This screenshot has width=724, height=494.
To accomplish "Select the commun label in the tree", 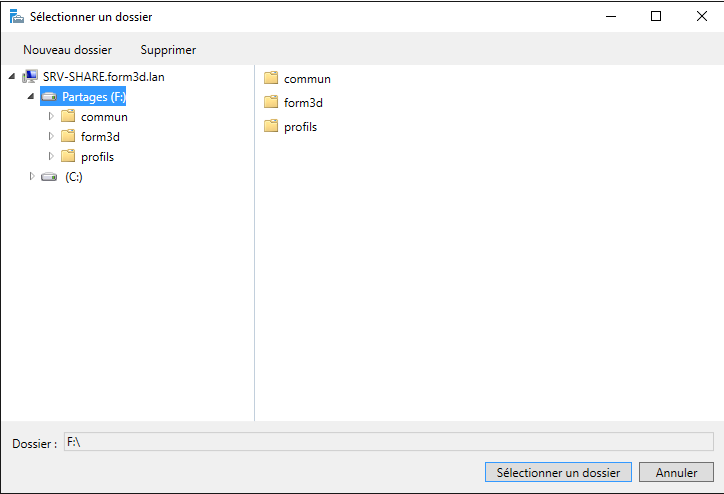I will click(x=104, y=117).
